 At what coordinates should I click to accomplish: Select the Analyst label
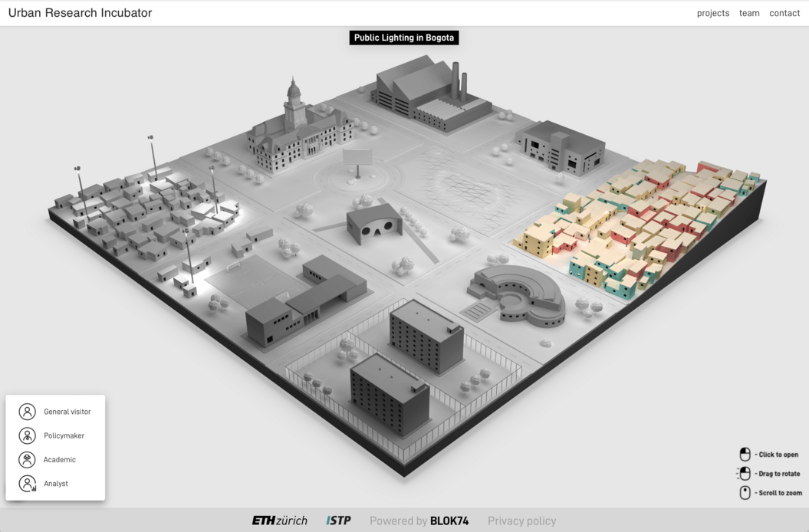tap(56, 484)
